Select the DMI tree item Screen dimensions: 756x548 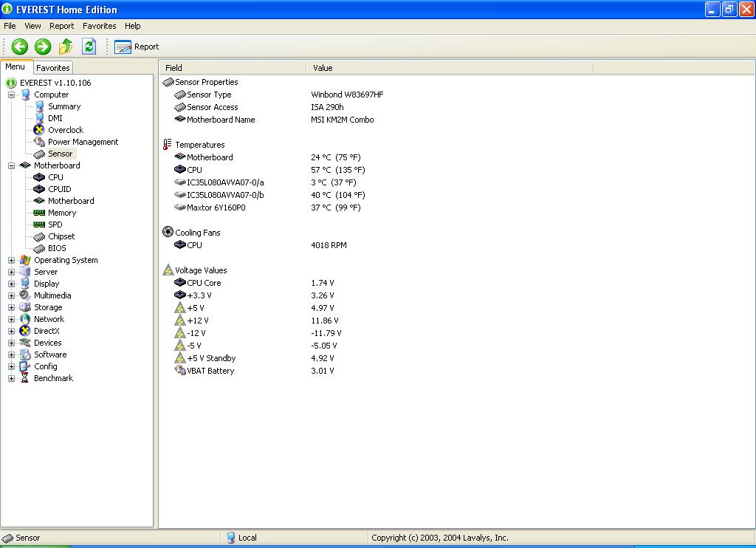pyautogui.click(x=55, y=118)
